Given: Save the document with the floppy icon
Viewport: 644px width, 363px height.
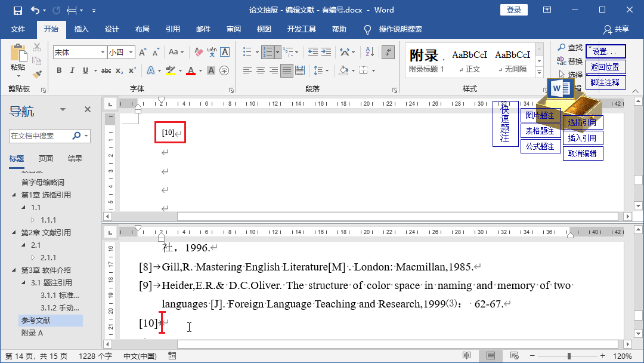Looking at the screenshot, I should pyautogui.click(x=18, y=10).
